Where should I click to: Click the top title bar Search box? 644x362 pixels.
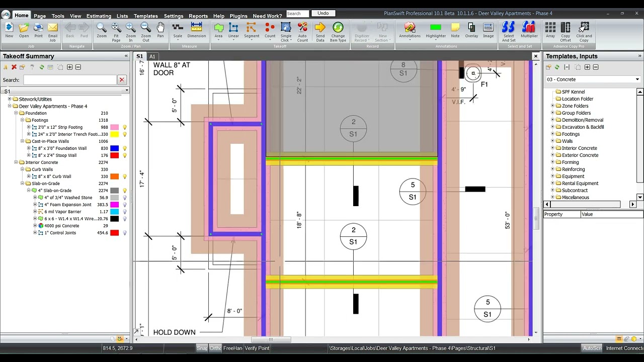click(x=298, y=14)
